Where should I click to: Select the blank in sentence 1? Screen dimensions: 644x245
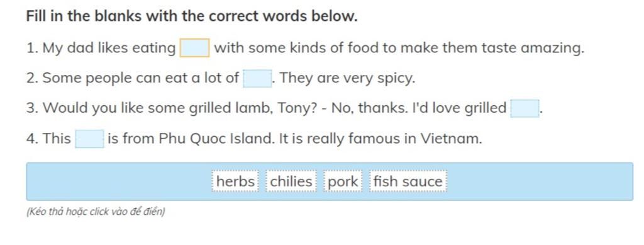click(195, 48)
